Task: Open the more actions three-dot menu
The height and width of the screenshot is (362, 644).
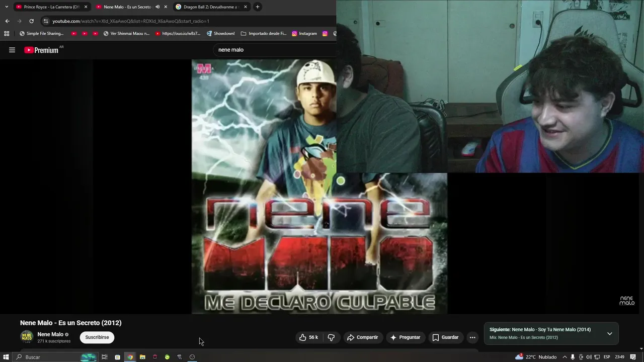Action: [x=472, y=337]
